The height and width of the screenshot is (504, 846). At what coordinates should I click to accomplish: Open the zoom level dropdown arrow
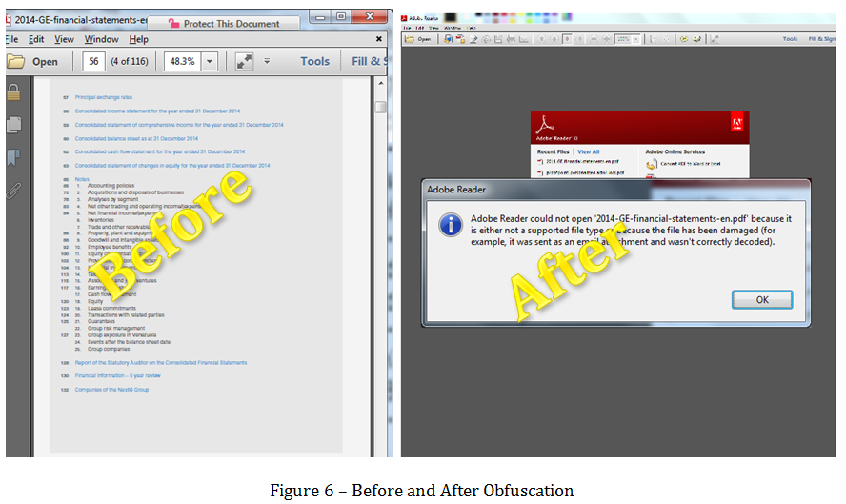tap(210, 62)
